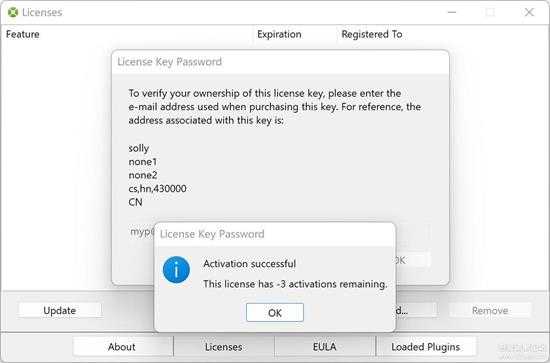
Task: Go to the Loaded Plugins tab
Action: pos(425,347)
